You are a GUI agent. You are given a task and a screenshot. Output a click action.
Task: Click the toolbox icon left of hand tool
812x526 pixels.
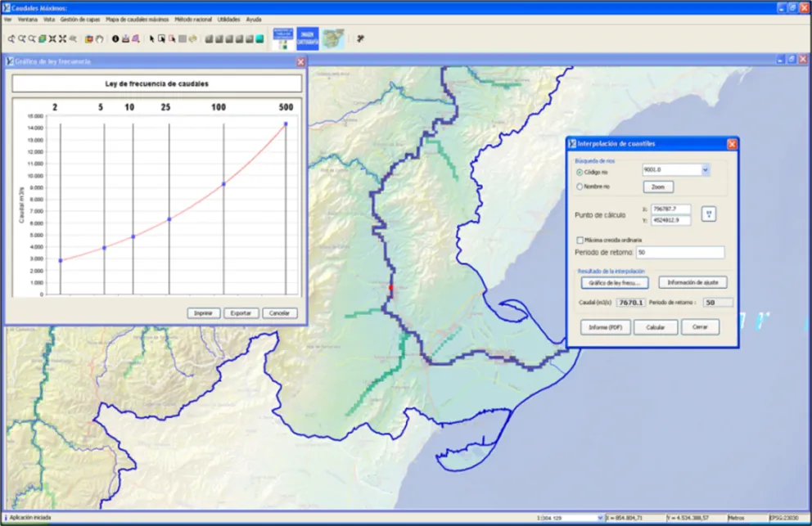(x=89, y=38)
